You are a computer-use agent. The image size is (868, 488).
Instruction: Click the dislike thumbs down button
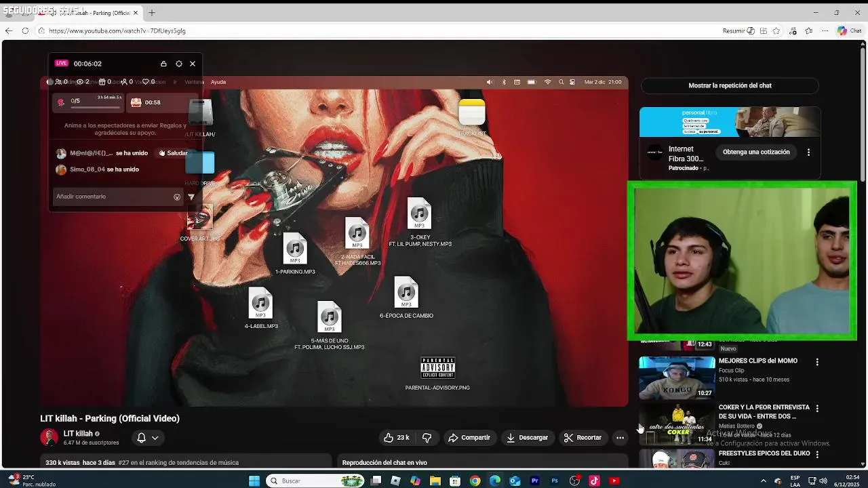(x=427, y=438)
